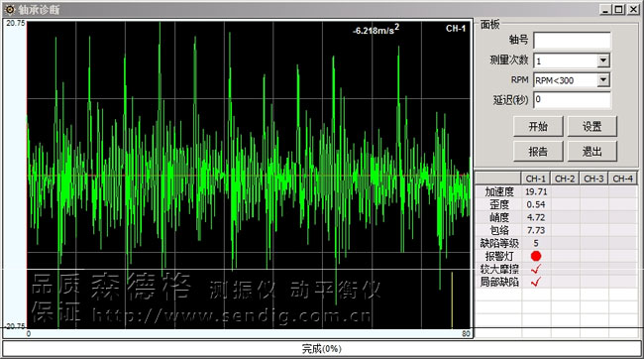Click the 退出 exit button
Viewport: 644px width, 359px height.
point(591,152)
